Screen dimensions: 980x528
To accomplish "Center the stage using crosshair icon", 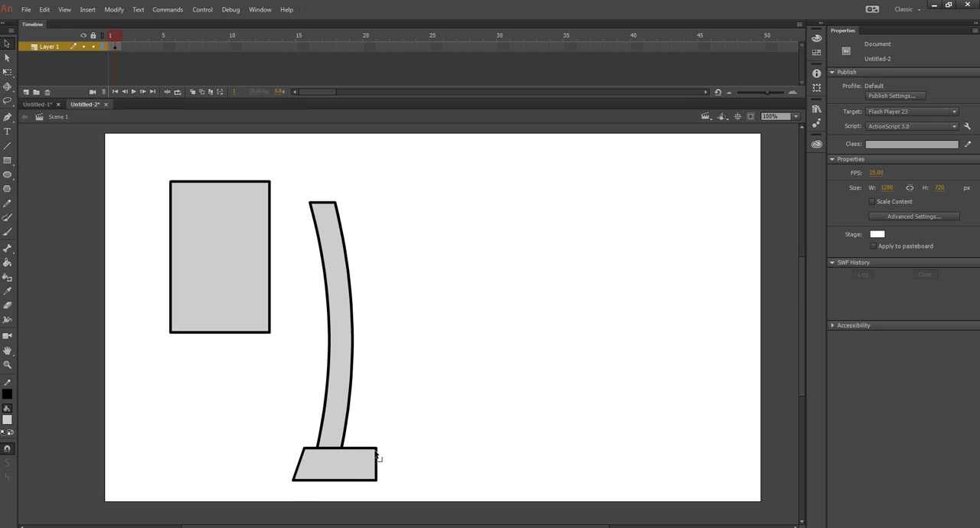I will 737,116.
